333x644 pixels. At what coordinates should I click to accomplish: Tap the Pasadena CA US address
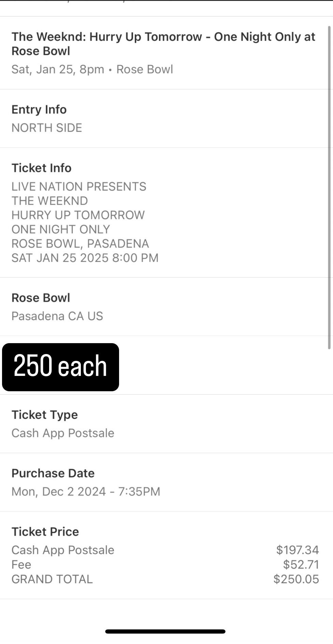point(57,316)
